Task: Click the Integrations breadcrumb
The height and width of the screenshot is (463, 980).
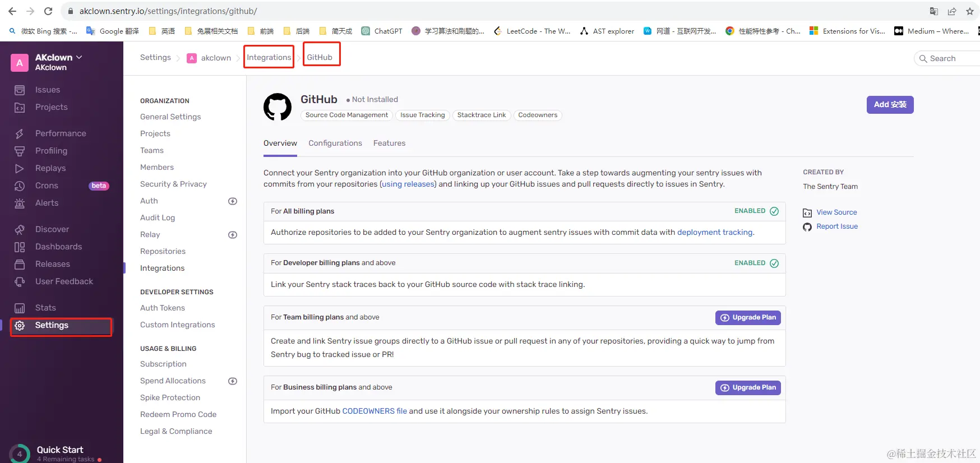Action: (x=269, y=57)
